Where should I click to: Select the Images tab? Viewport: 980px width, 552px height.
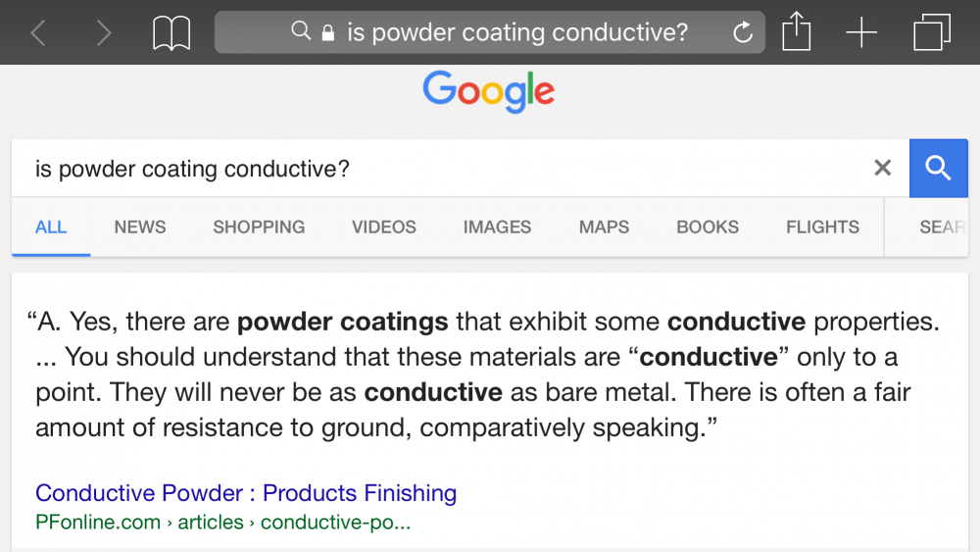(x=497, y=226)
